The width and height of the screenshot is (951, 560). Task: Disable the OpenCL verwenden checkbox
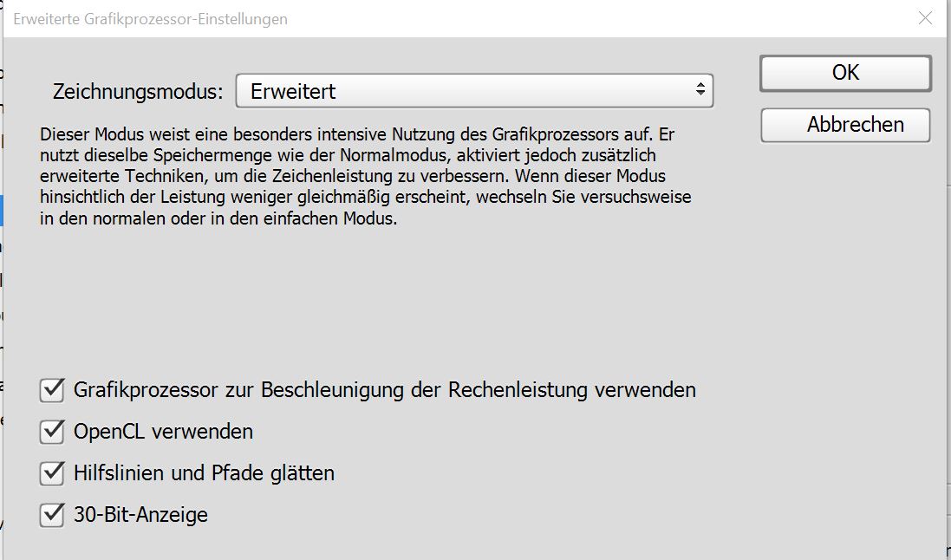pos(53,432)
